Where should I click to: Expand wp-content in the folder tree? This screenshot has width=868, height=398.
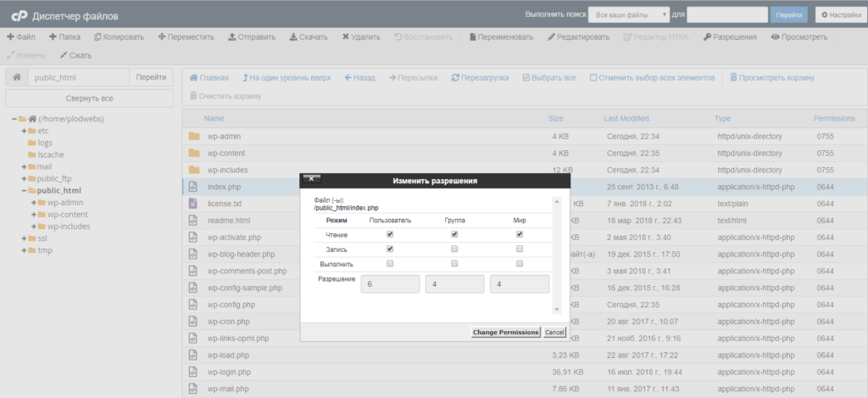pos(34,215)
